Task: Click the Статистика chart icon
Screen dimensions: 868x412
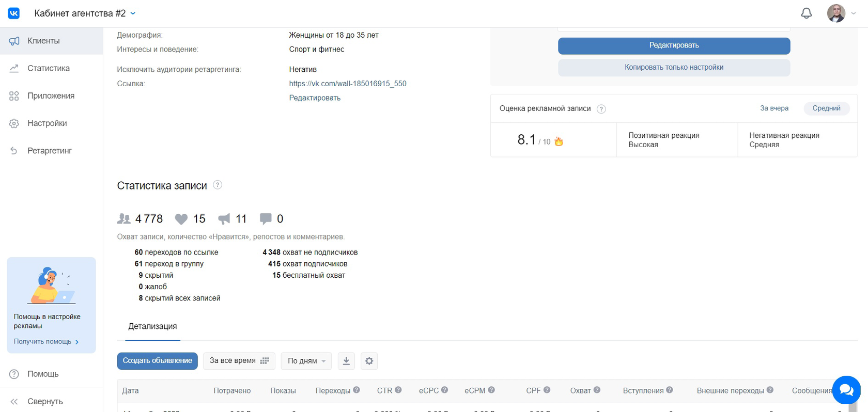Action: 14,68
